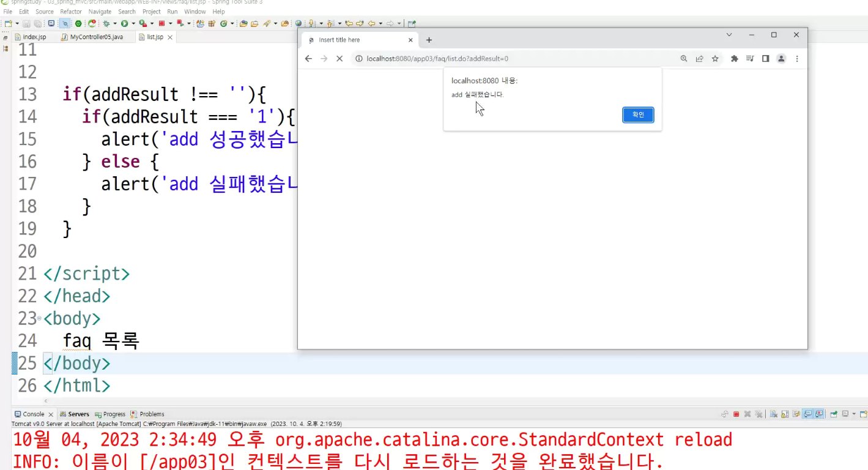Viewport: 868px width, 470px height.
Task: Click the Save All toolbar icon
Action: pyautogui.click(x=38, y=23)
